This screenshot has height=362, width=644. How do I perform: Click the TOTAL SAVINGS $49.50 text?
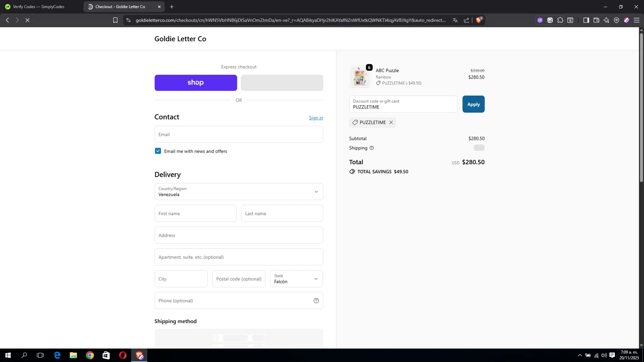[383, 172]
